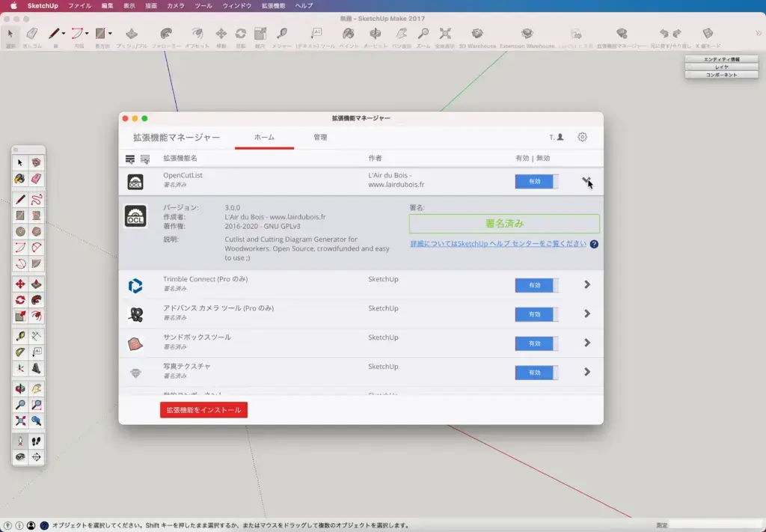Activate the Walk tool footprints icon
The width and height of the screenshot is (766, 532).
pyautogui.click(x=36, y=441)
